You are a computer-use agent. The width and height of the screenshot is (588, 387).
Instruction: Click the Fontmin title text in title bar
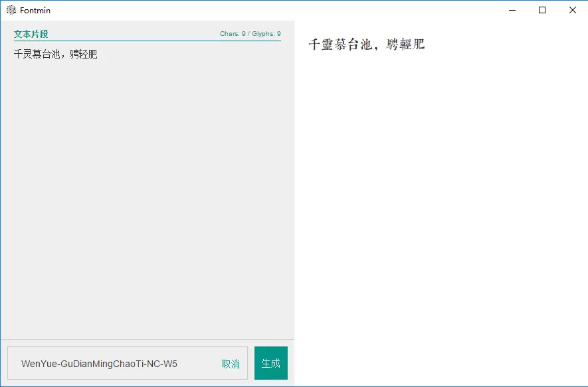pos(35,10)
